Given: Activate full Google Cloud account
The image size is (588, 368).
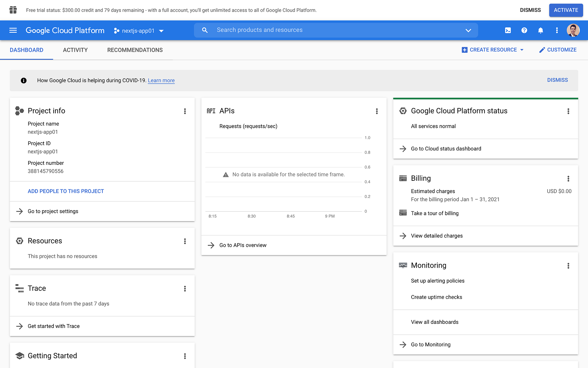Looking at the screenshot, I should (x=566, y=10).
